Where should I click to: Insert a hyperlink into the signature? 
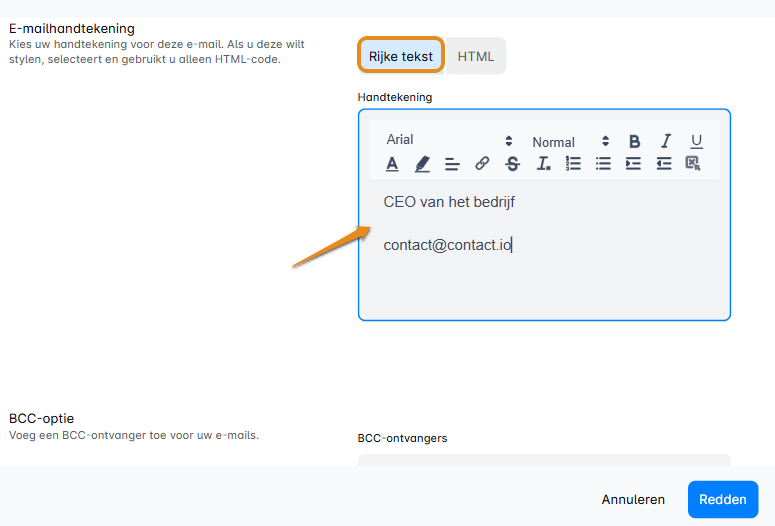pos(482,164)
